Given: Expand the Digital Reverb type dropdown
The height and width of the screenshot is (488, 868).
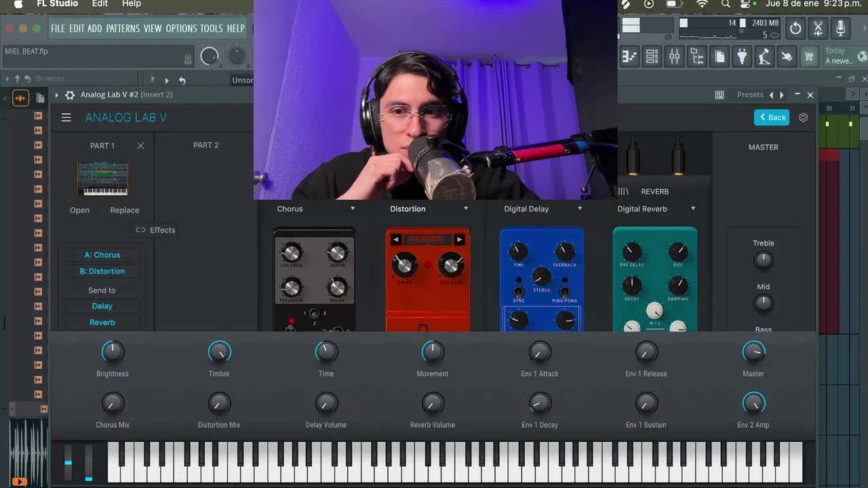Looking at the screenshot, I should [x=693, y=209].
